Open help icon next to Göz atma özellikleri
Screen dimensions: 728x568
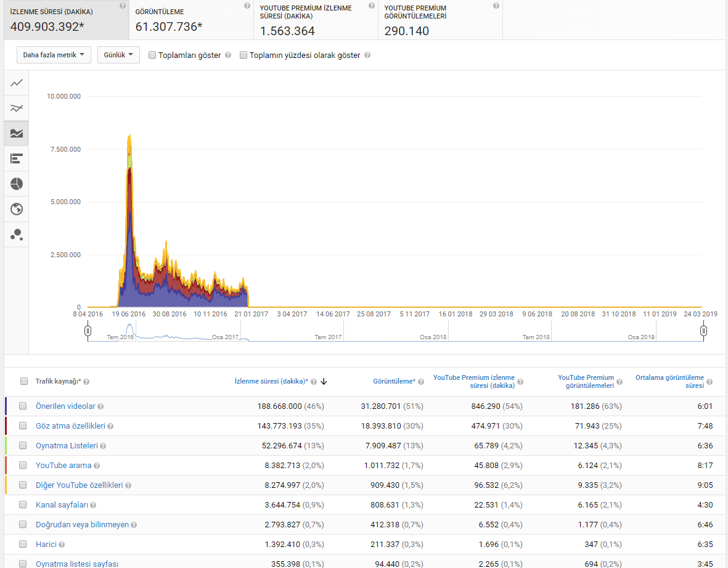pos(110,426)
